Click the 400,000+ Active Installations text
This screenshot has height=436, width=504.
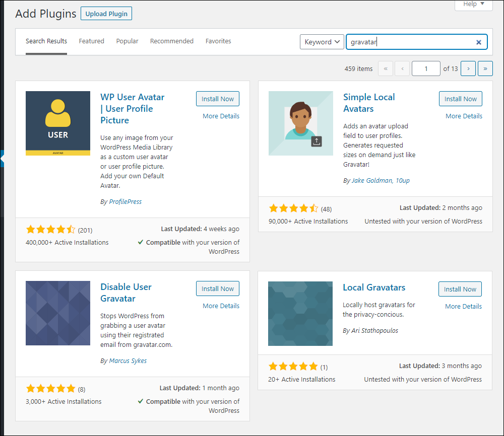67,242
